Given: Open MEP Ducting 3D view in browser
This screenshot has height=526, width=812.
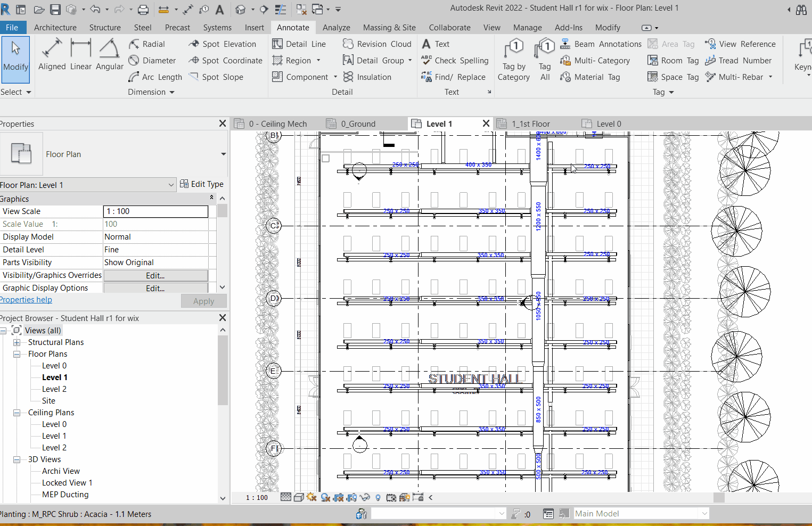Looking at the screenshot, I should pyautogui.click(x=65, y=495).
